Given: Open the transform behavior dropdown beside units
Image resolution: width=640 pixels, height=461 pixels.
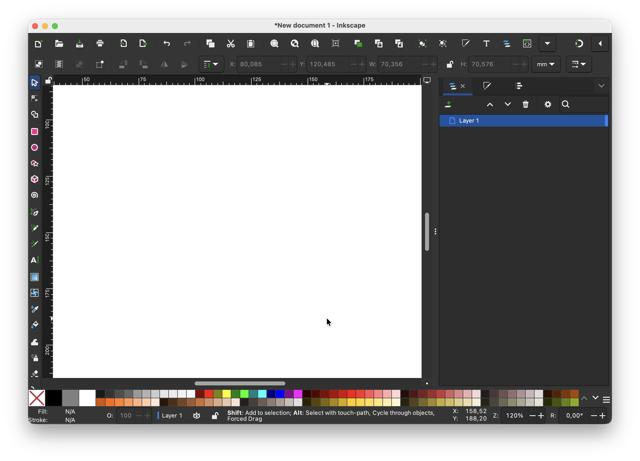Looking at the screenshot, I should point(578,64).
